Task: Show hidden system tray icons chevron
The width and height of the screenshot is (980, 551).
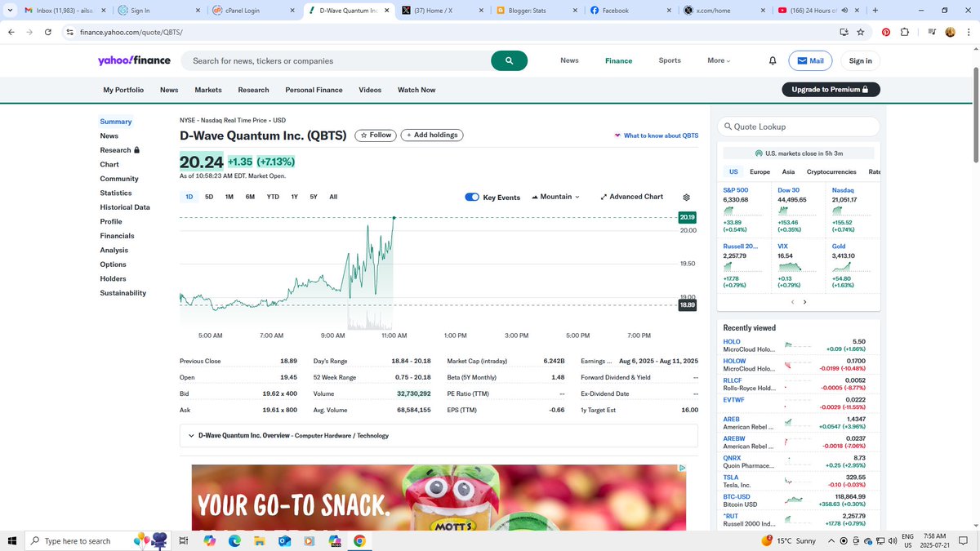Action: [832, 540]
